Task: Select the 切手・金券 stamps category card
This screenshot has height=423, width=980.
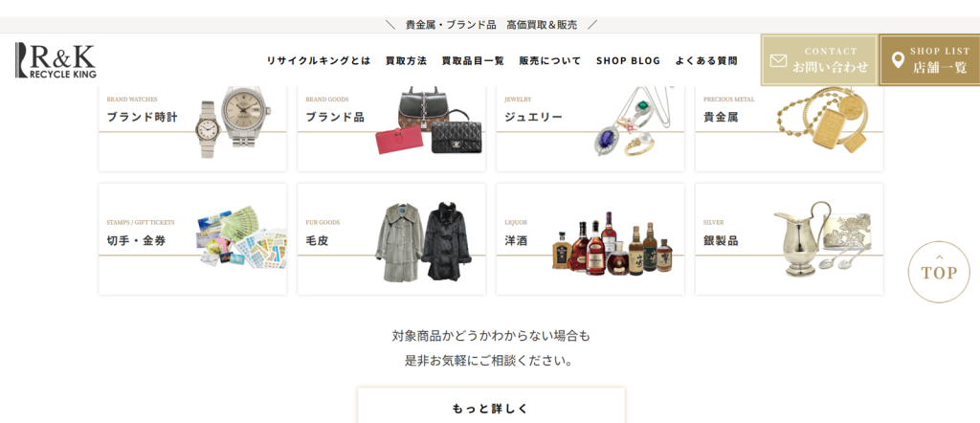Action: click(192, 238)
